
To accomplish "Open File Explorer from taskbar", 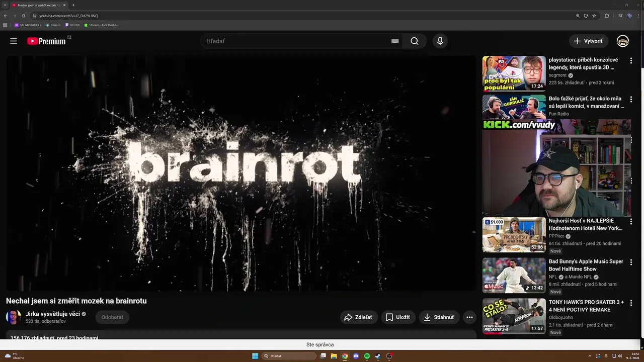I will (x=334, y=356).
